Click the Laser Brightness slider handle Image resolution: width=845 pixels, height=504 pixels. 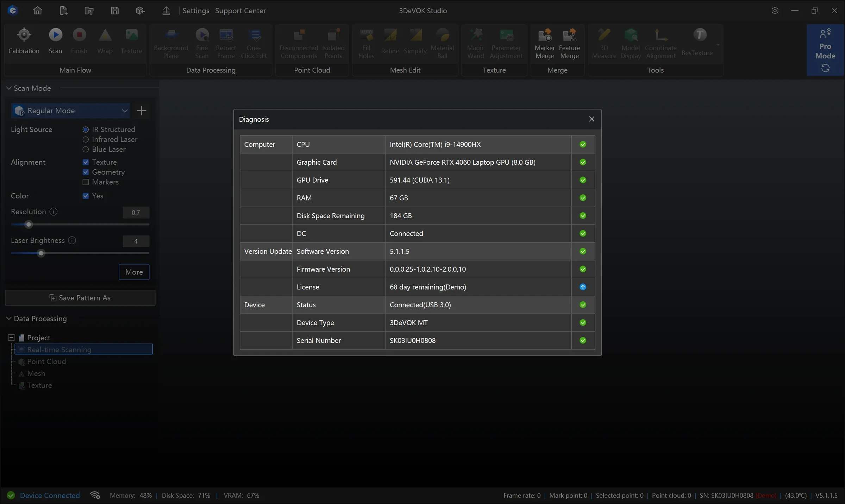pyautogui.click(x=41, y=253)
